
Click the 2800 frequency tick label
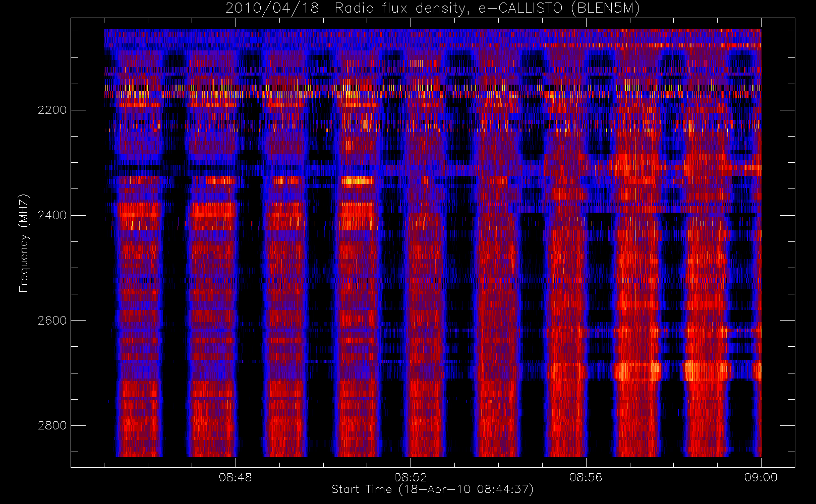[52, 426]
